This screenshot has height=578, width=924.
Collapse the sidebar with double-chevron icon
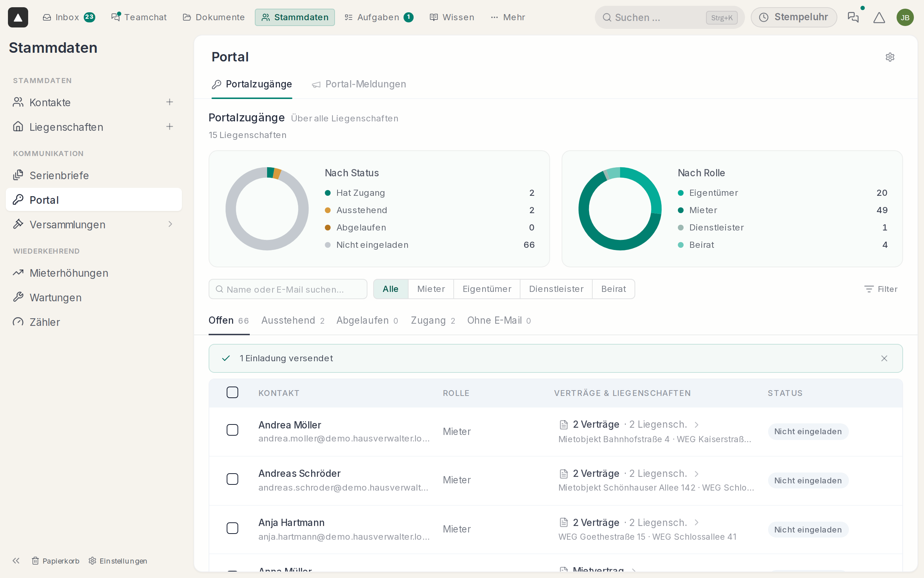16,560
